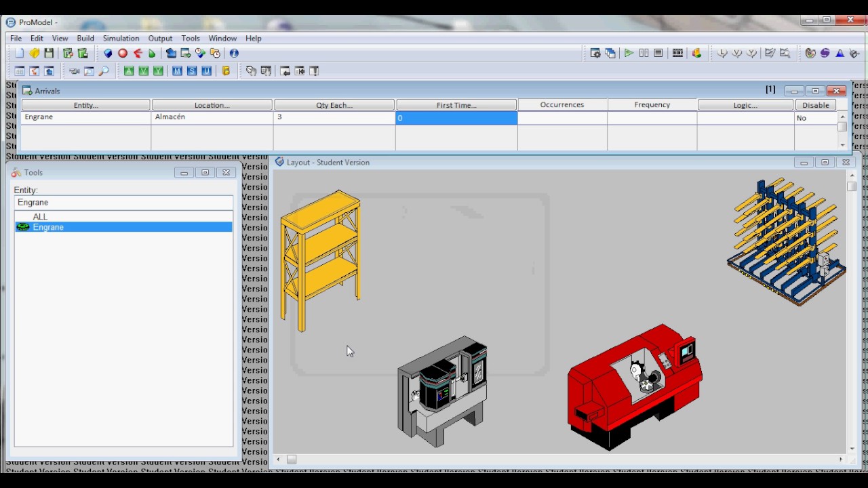868x488 pixels.
Task: Click the magnifying glass zoom icon
Action: pos(104,70)
